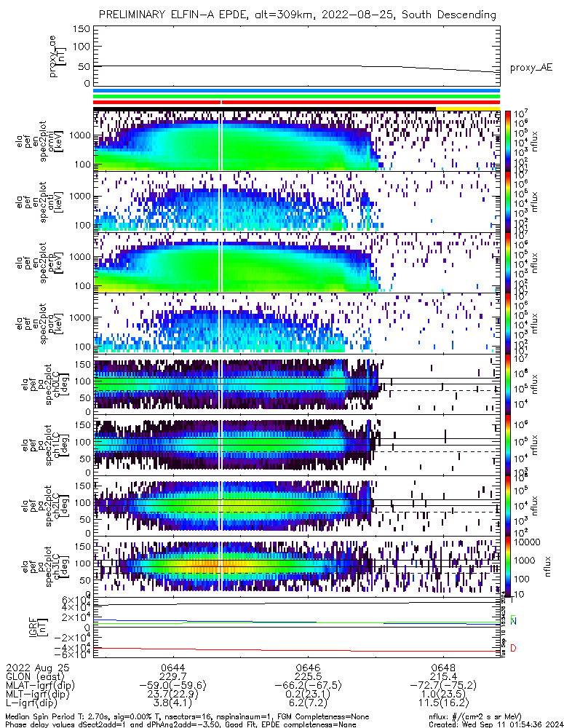Click the blue status bar under proxy_ae panel
Viewport: 564px width, 728px height.
point(297,91)
